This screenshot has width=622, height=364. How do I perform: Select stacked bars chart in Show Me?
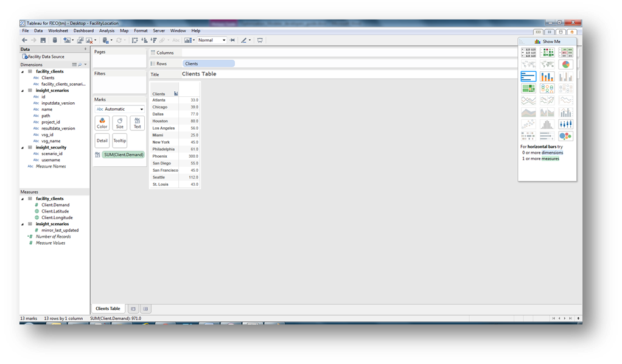pos(547,76)
